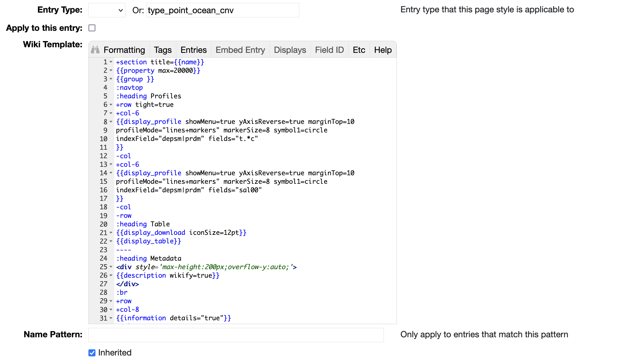Enable the Apply to this entry checkbox
The height and width of the screenshot is (364, 618).
click(x=92, y=28)
